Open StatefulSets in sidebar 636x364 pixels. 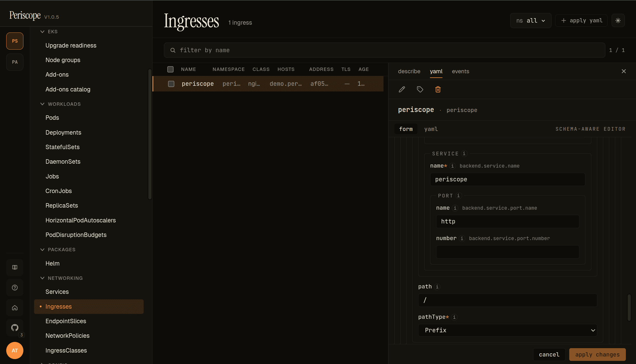pyautogui.click(x=62, y=147)
